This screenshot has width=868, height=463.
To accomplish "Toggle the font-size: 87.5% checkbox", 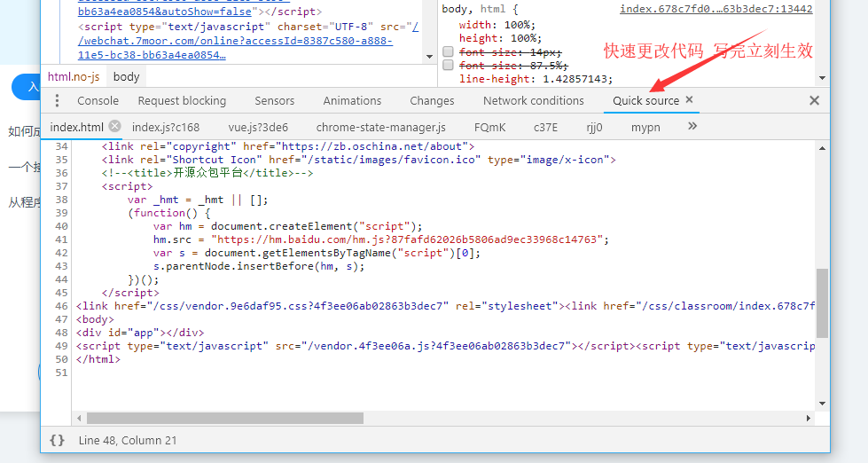I will coord(448,66).
